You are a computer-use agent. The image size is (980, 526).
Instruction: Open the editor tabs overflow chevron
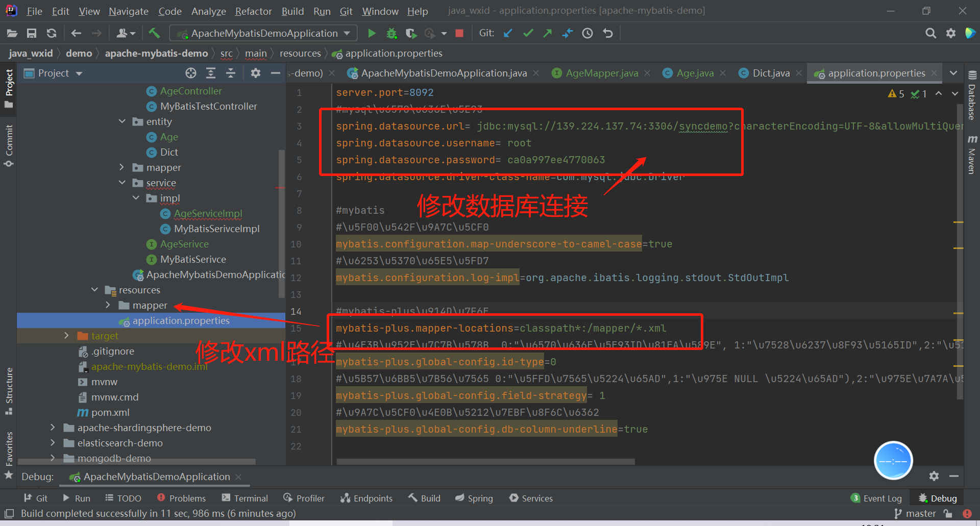[x=953, y=73]
